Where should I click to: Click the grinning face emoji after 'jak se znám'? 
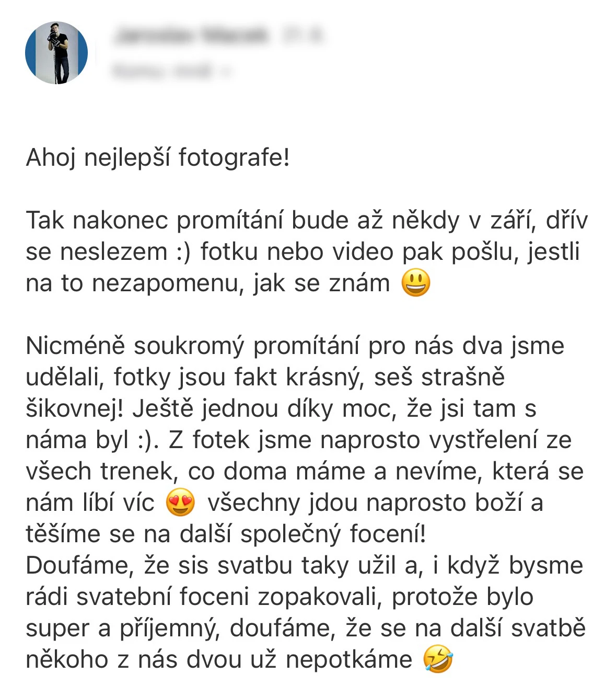[416, 283]
